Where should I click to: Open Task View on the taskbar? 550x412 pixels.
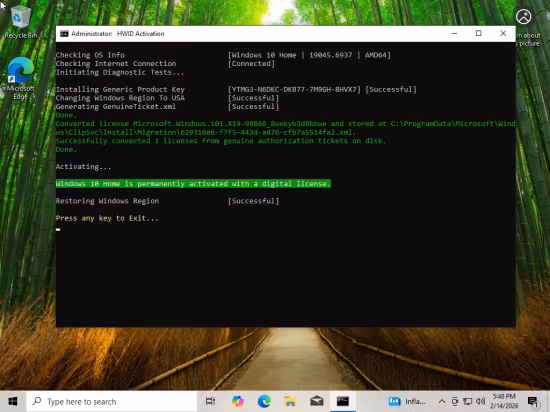coord(210,401)
